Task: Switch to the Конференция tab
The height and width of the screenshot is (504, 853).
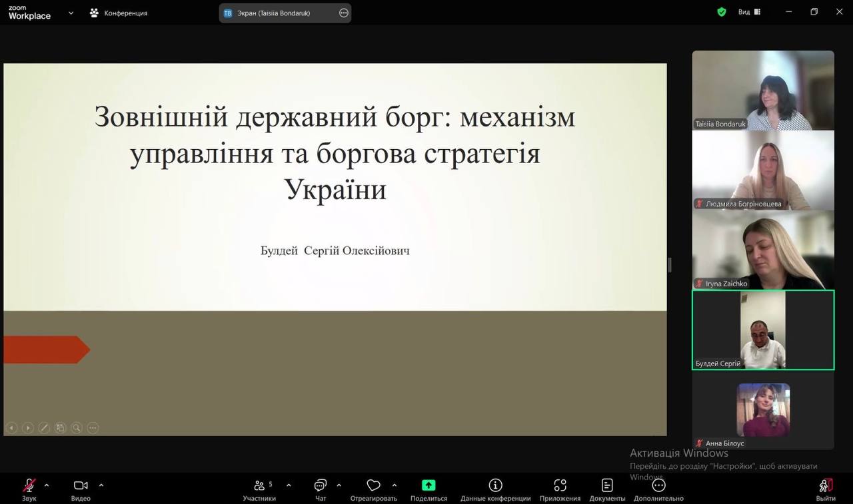Action: 119,13
